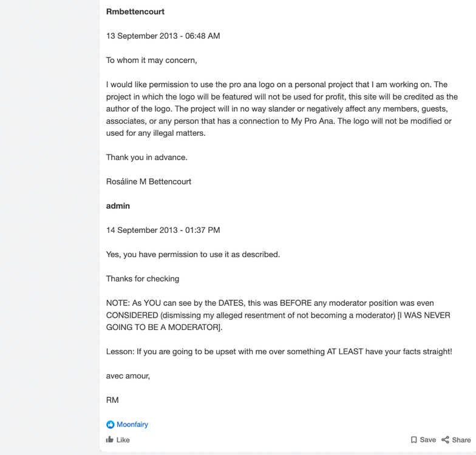Click the blue thumbs-up reaction icon beside Moonfairy
This screenshot has width=476, height=455.
point(110,425)
